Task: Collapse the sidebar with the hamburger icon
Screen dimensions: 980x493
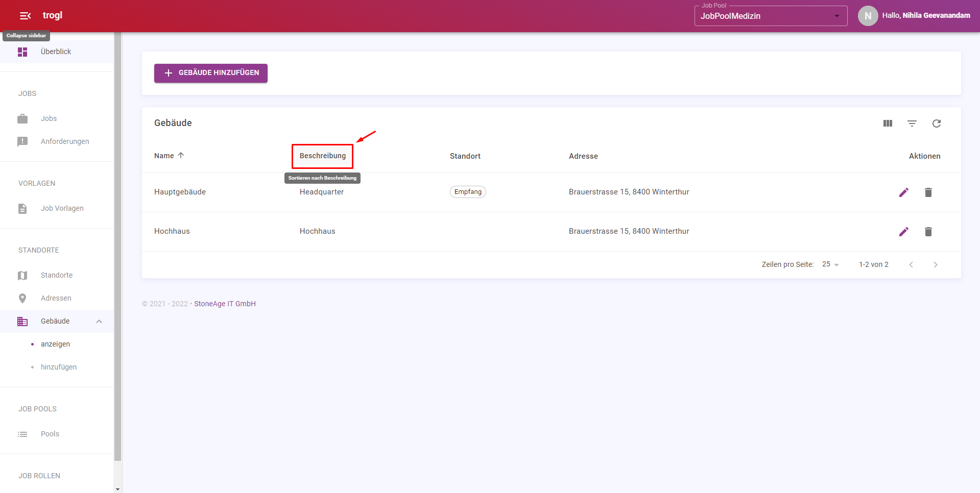Action: coord(25,16)
